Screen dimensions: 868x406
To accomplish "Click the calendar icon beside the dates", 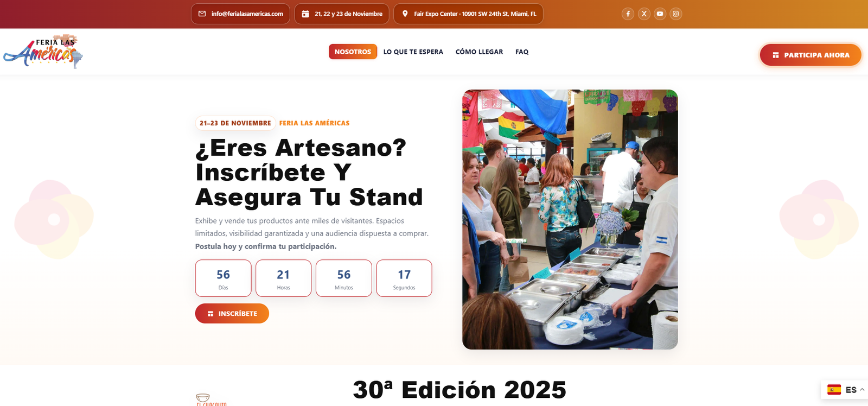I will (x=305, y=14).
